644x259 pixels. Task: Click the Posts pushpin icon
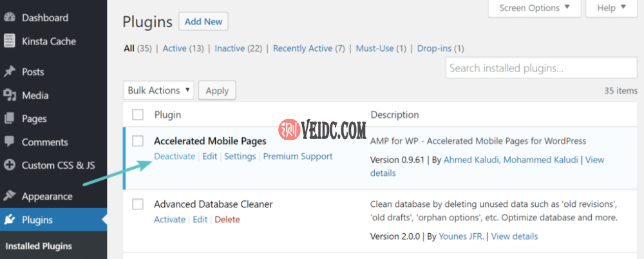click(10, 72)
